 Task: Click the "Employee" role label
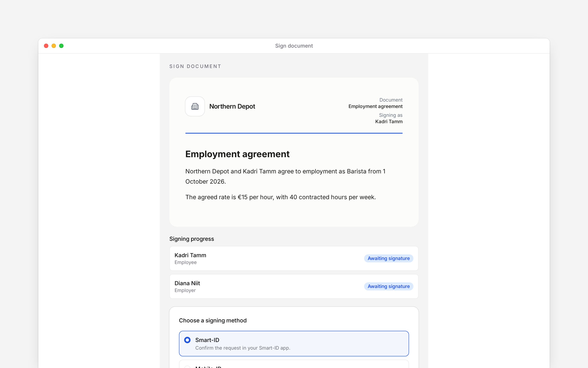click(x=185, y=262)
